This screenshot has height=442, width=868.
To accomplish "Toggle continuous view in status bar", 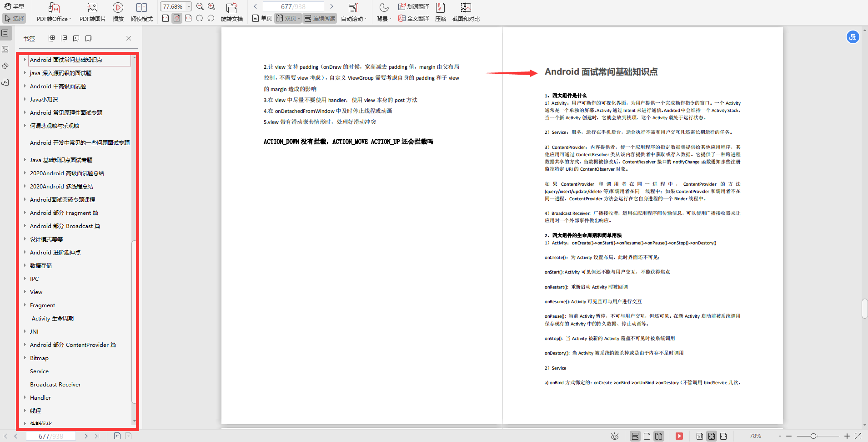I will coord(635,436).
